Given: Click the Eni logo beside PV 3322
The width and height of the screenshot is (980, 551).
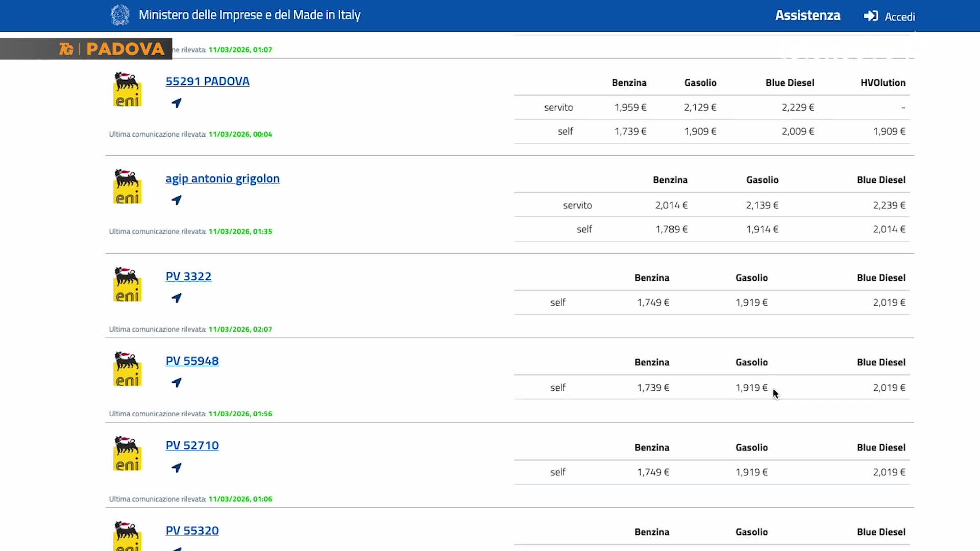Looking at the screenshot, I should 127,285.
